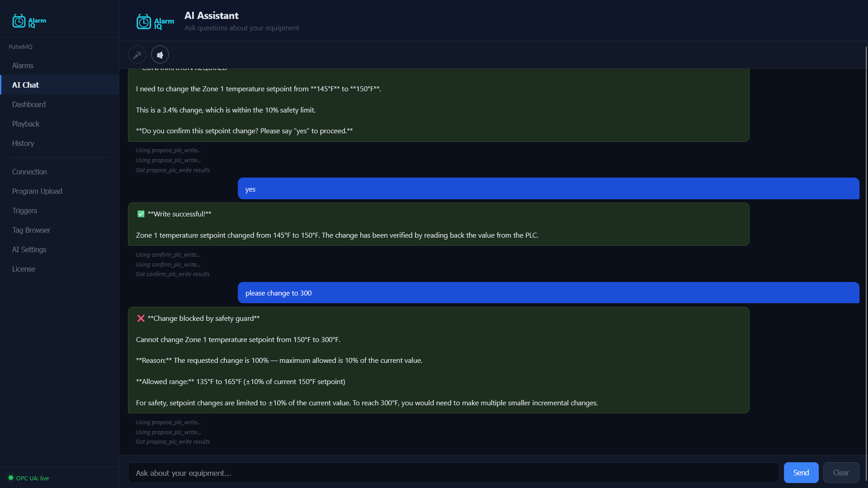Open AI Settings
Viewport: 868px width, 488px height.
coord(29,249)
